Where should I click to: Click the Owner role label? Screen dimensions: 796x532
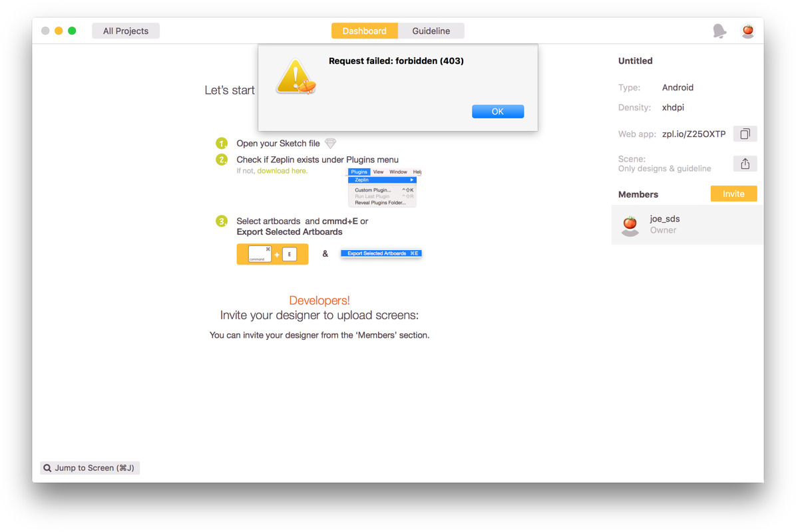[663, 230]
